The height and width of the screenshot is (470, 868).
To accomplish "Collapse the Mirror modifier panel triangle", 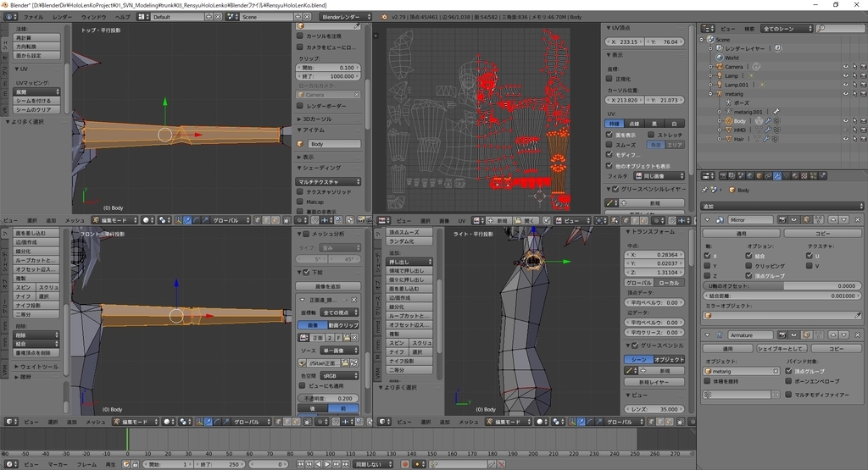I will click(x=708, y=219).
